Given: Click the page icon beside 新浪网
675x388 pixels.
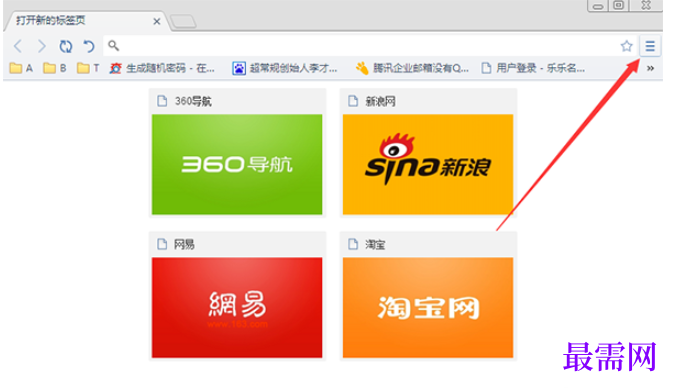Looking at the screenshot, I should click(x=353, y=101).
